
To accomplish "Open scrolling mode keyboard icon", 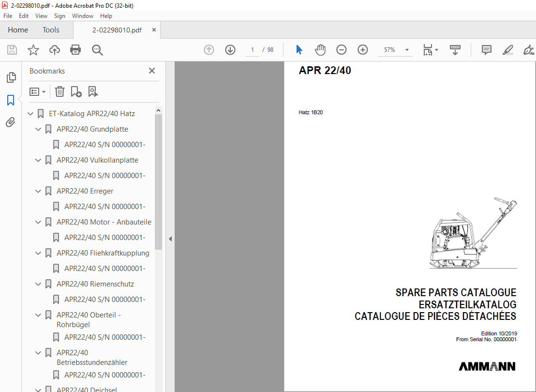I will click(x=455, y=50).
